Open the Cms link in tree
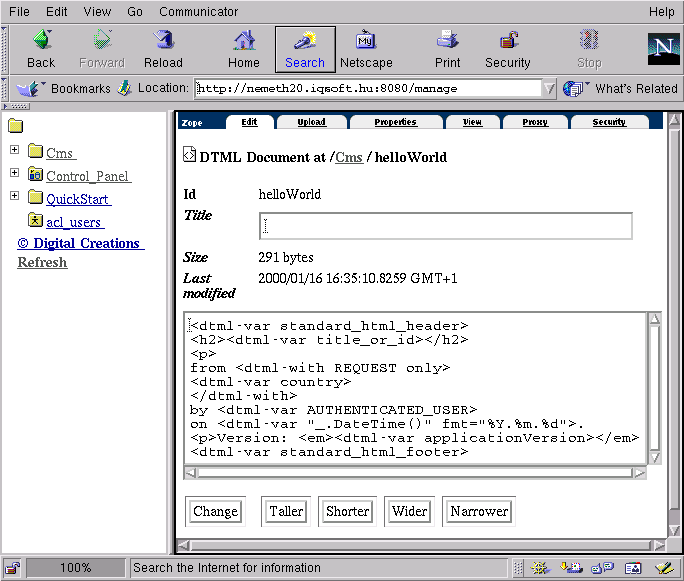 [x=60, y=153]
